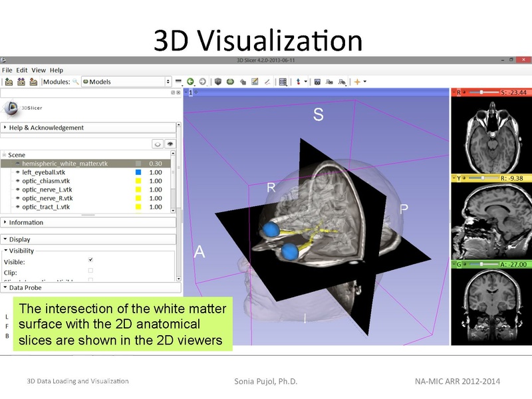Expand the Help & Acknowledgement section

(x=88, y=128)
